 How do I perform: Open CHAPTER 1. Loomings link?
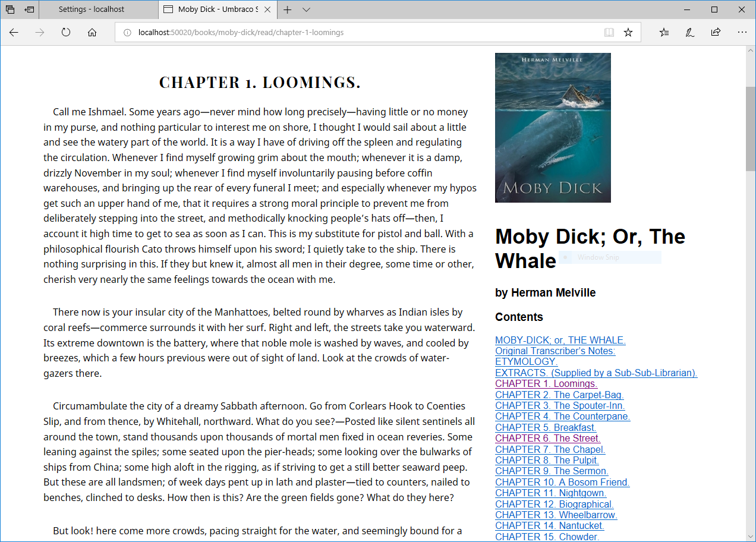546,384
